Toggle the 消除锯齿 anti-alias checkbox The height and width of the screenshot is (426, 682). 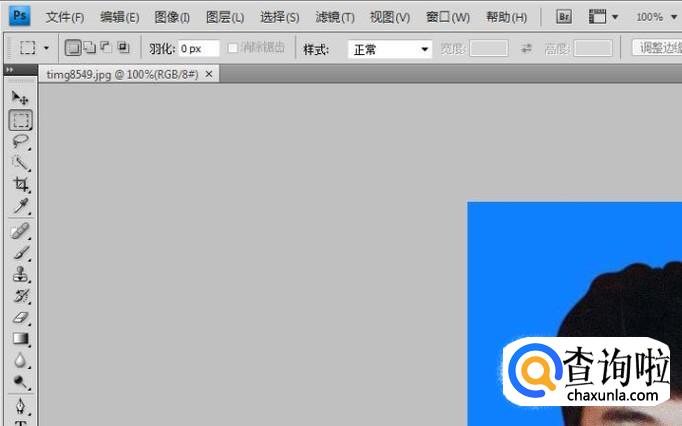[233, 48]
